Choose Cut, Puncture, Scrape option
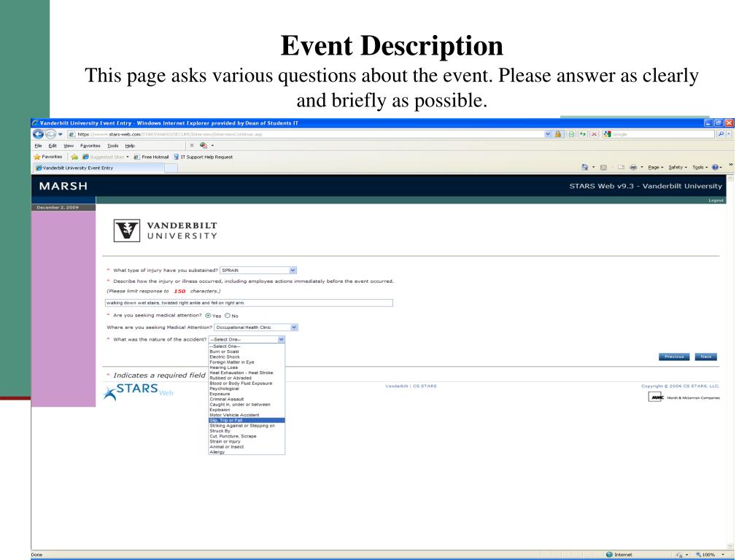Screen dimensions: 747x560 tap(247, 436)
